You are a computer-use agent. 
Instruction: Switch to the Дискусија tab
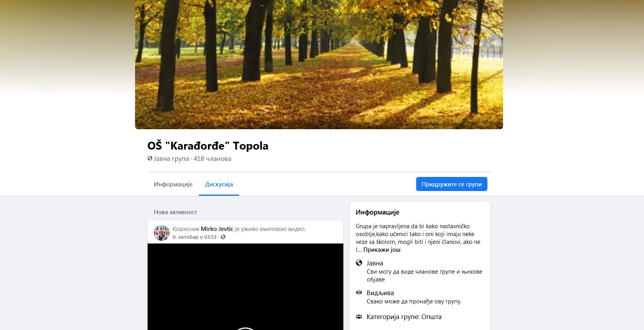pyautogui.click(x=219, y=184)
